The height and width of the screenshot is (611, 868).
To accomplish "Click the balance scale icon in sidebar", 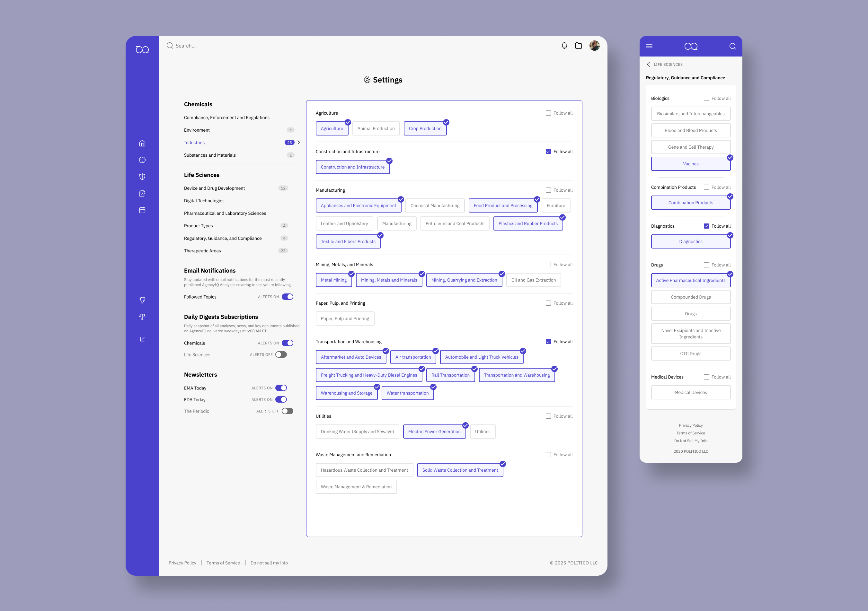I will [142, 317].
